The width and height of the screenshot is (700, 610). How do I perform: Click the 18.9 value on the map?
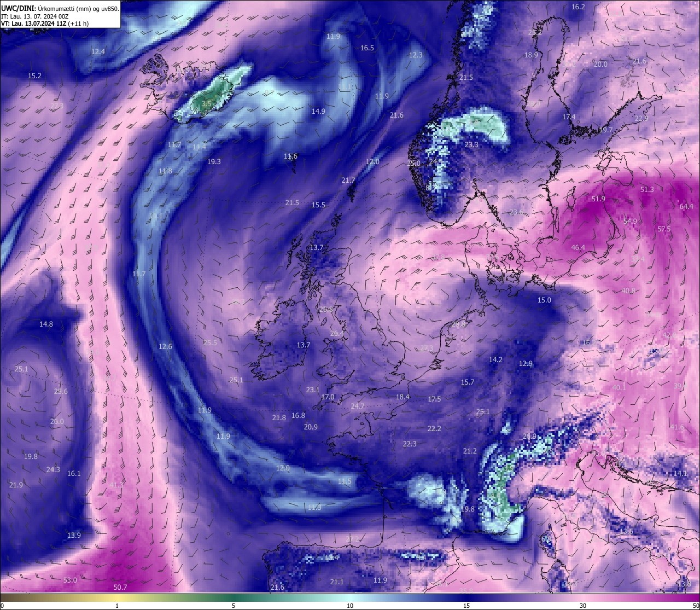531,55
